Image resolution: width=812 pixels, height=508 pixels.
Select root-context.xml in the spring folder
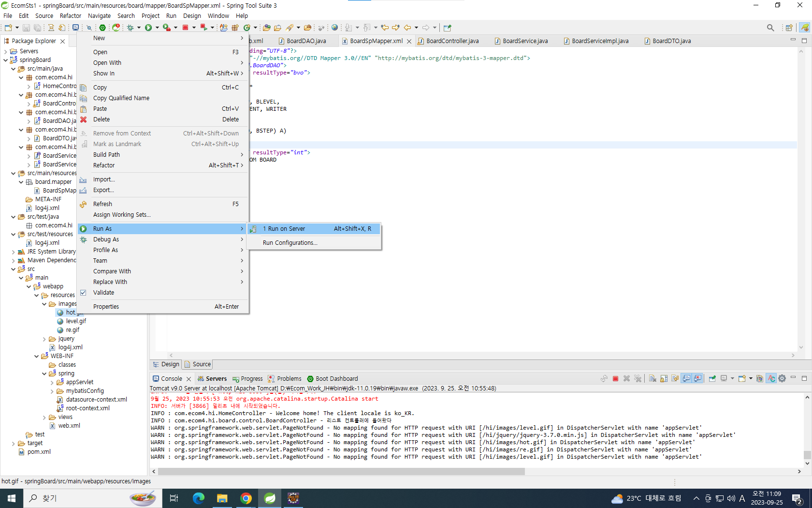point(83,408)
